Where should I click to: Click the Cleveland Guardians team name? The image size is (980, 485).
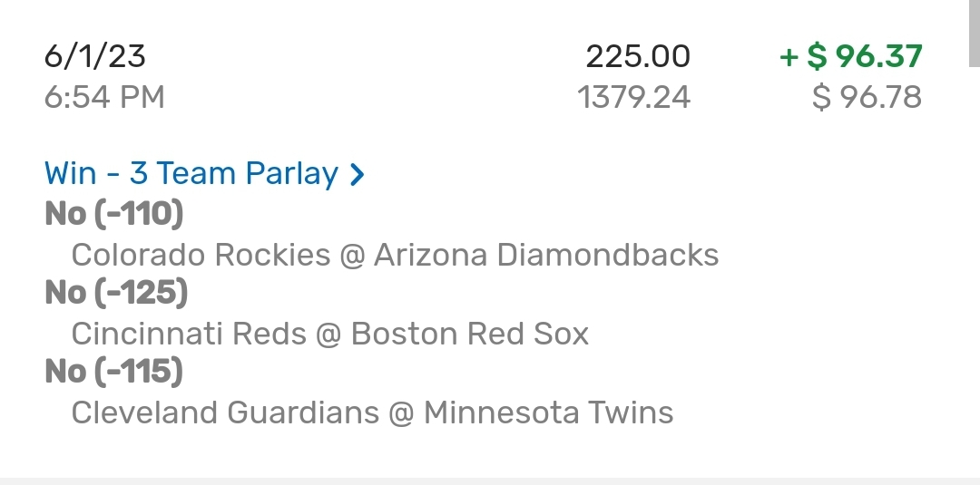(x=225, y=412)
